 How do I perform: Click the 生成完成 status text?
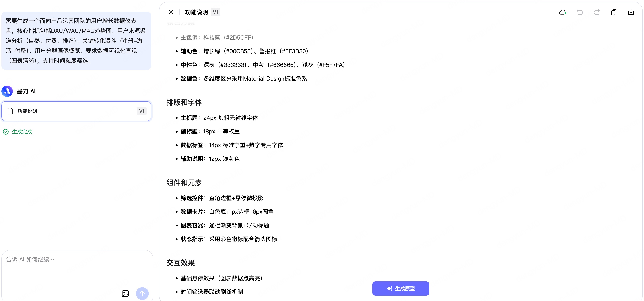tap(22, 132)
